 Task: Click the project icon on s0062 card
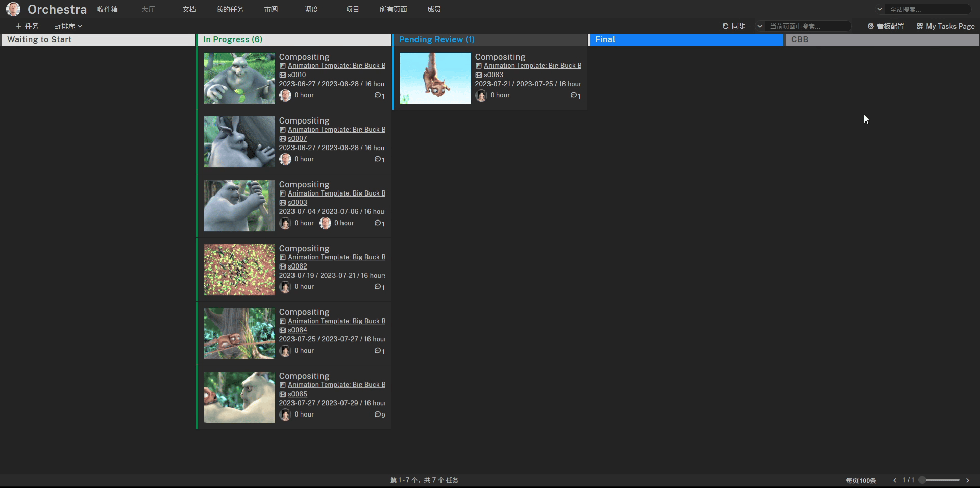pos(283,257)
